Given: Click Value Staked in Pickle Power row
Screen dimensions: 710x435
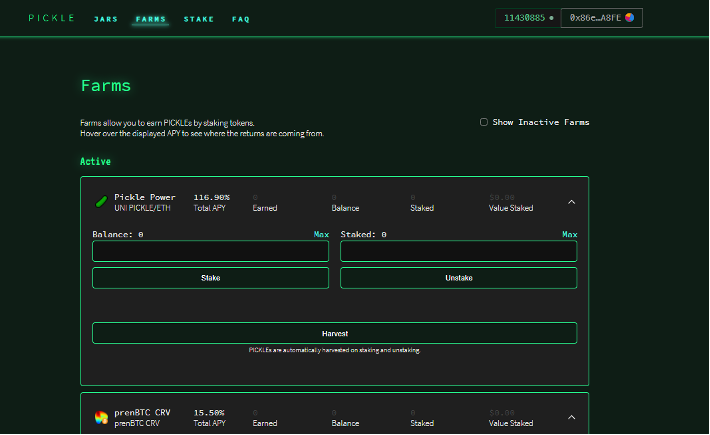Looking at the screenshot, I should tap(511, 208).
